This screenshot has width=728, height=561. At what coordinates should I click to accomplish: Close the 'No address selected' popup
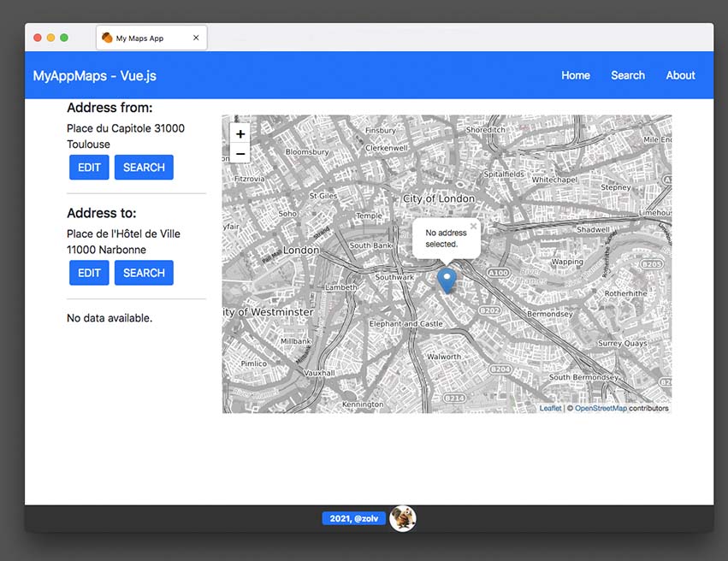473,227
